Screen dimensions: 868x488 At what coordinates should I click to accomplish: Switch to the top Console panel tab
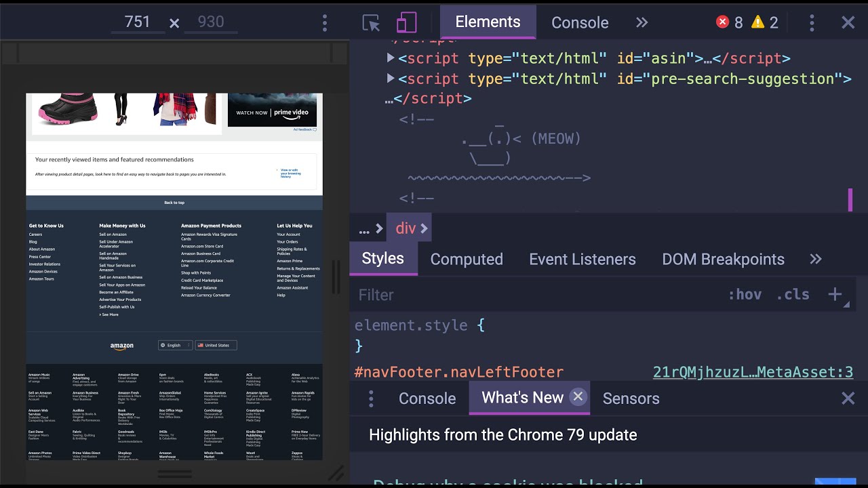[580, 22]
